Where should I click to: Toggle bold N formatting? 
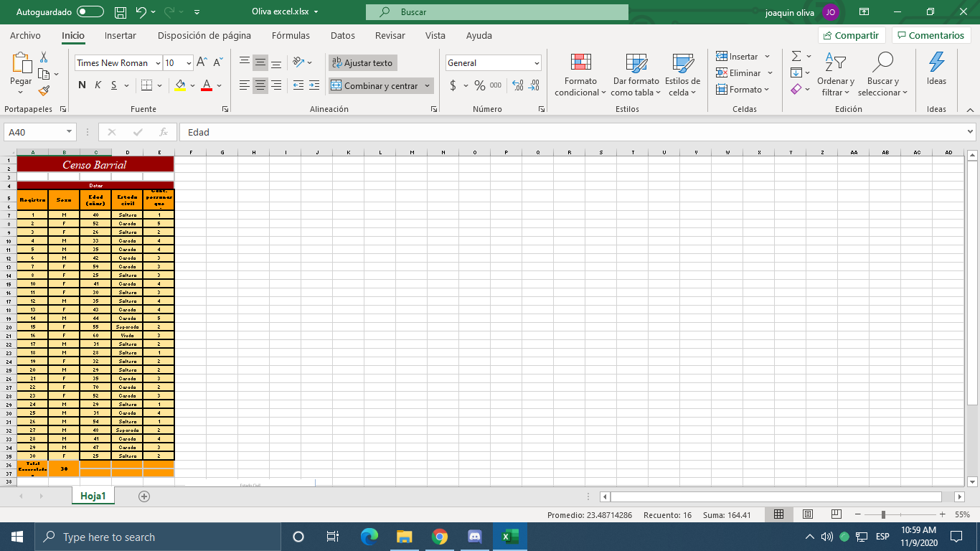coord(82,85)
